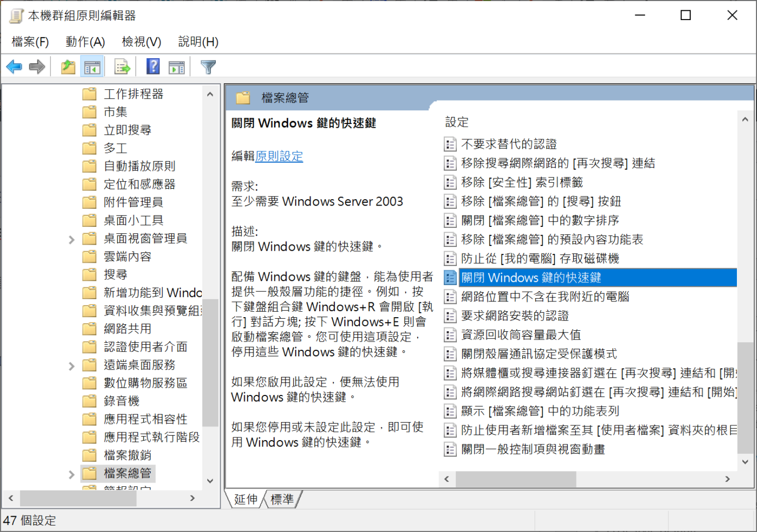The height and width of the screenshot is (532, 757).
Task: Click the Forward arrow toolbar icon
Action: pos(37,67)
